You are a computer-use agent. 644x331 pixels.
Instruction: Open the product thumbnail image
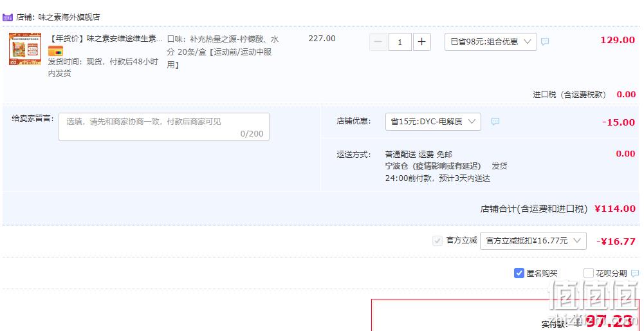(x=24, y=49)
